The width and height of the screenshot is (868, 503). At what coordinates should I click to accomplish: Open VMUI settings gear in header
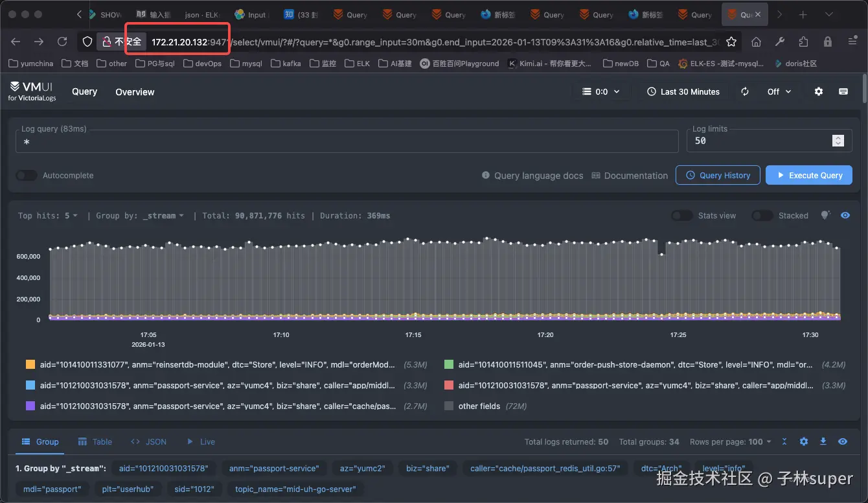pyautogui.click(x=819, y=91)
